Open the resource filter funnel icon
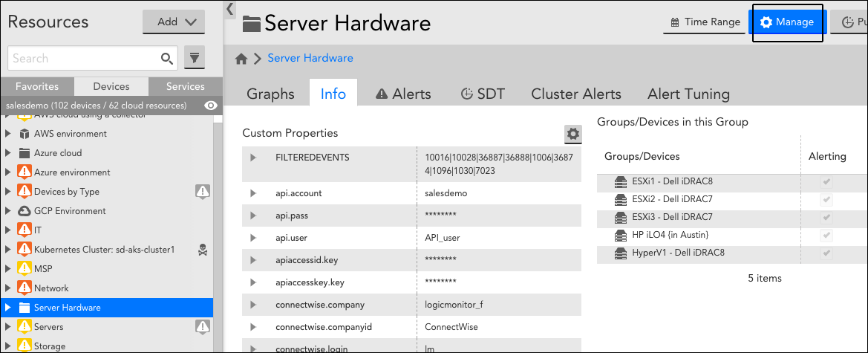The height and width of the screenshot is (353, 868). [195, 58]
